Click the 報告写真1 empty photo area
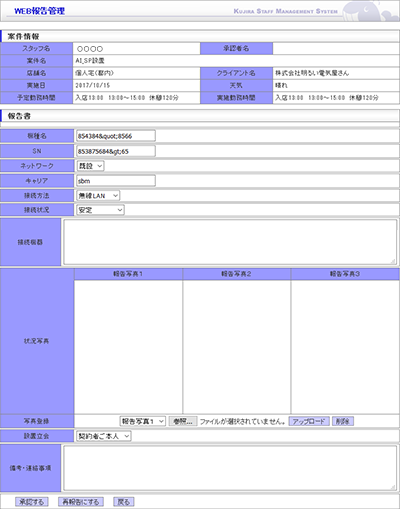The width and height of the screenshot is (400, 509). 128,347
